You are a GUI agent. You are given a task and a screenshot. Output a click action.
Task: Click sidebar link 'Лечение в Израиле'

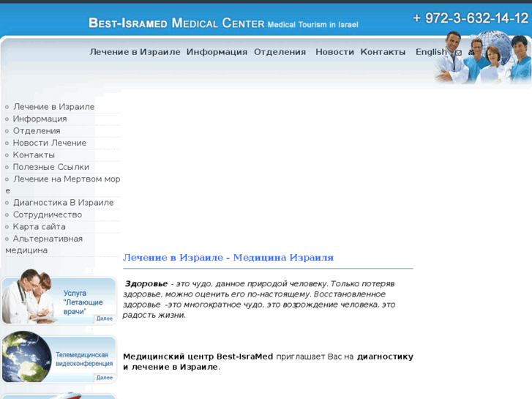click(53, 107)
